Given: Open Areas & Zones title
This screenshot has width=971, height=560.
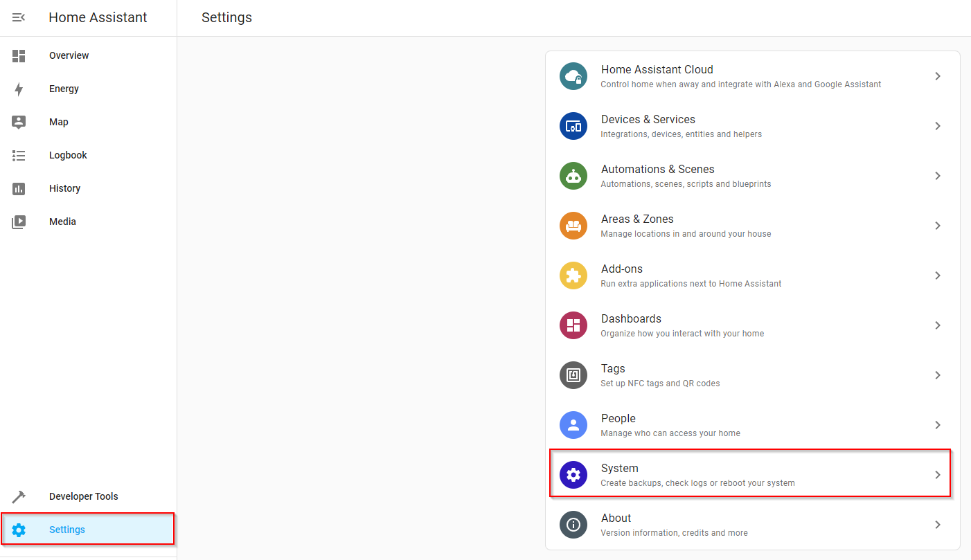Looking at the screenshot, I should 637,219.
